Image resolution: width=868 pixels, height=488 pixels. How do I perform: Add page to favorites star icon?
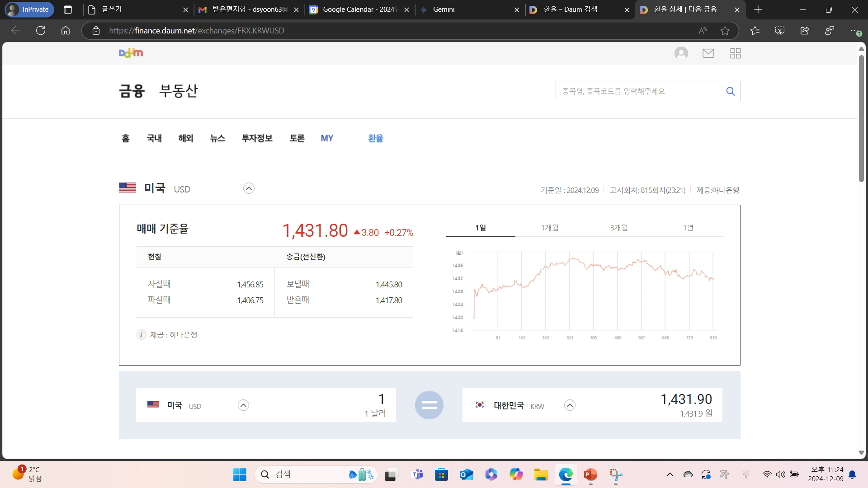click(725, 31)
